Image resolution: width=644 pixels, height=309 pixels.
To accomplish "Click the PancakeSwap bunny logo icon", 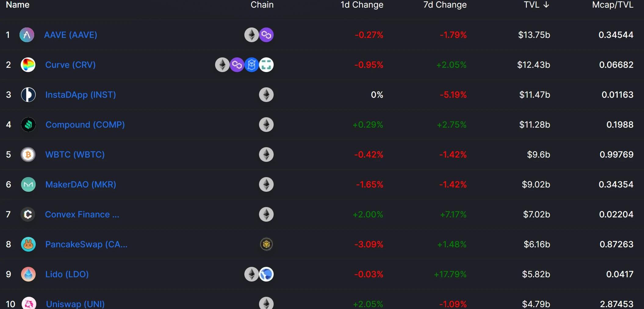I will pos(28,244).
